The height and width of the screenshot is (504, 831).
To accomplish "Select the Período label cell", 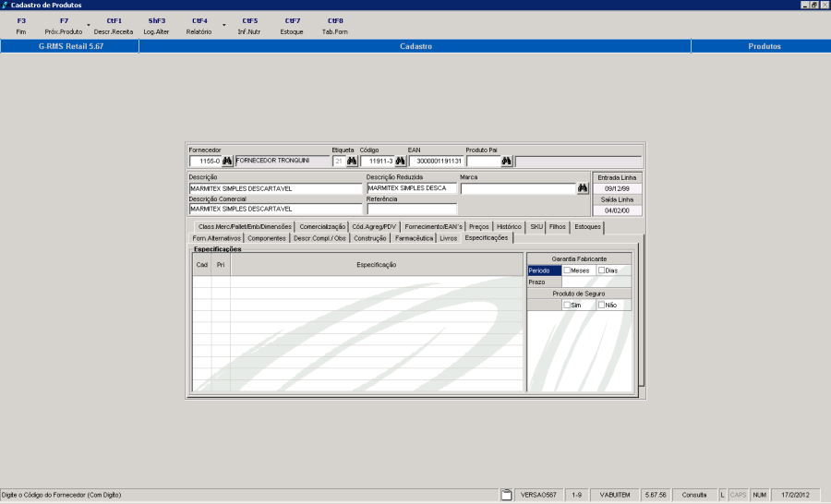I will click(544, 270).
